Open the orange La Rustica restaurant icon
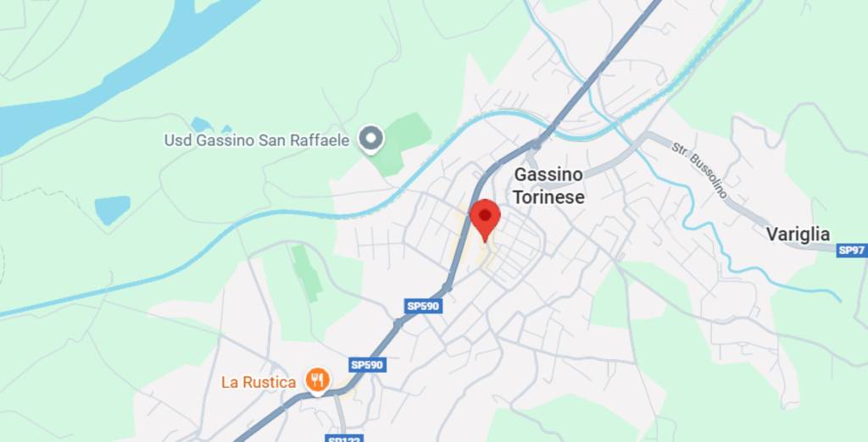The width and height of the screenshot is (868, 442). (x=318, y=380)
